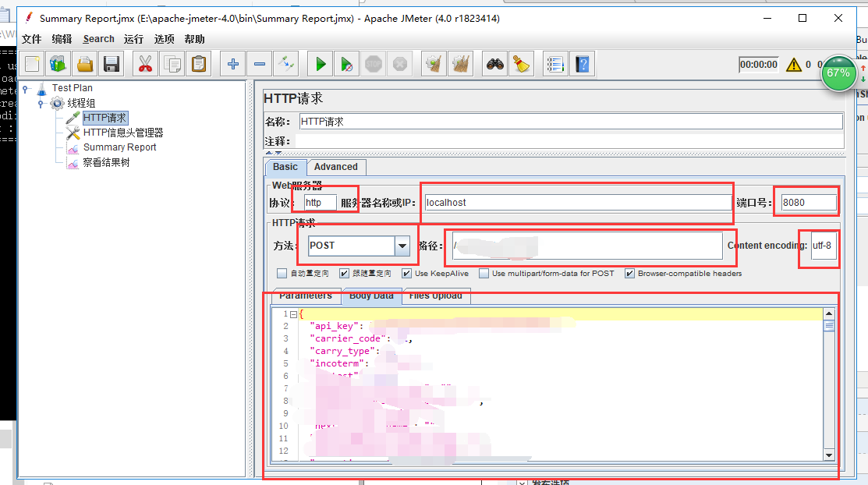Viewport: 868px width, 485px height.
Task: Switch to the Basic tab
Action: click(285, 167)
